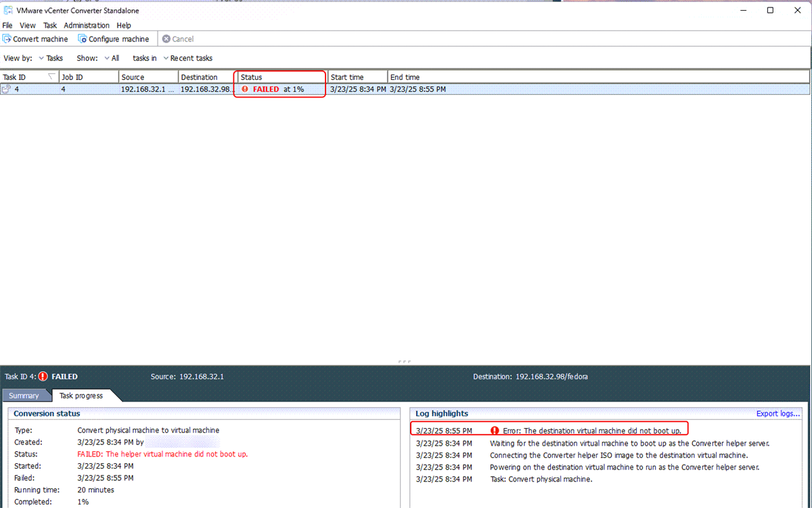Click the destination VM did not boot error log
Image resolution: width=812 pixels, height=508 pixels.
pos(592,431)
